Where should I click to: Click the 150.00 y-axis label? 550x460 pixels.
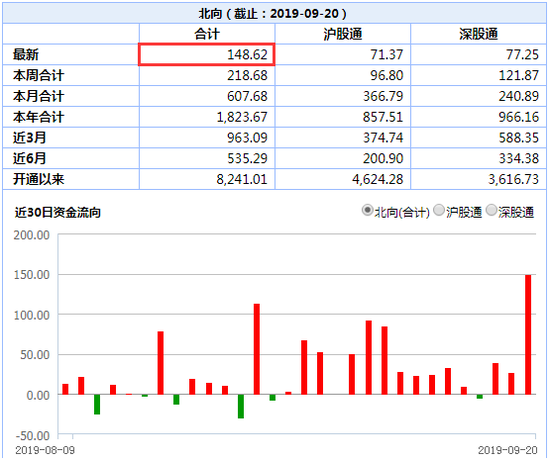[x=32, y=275]
